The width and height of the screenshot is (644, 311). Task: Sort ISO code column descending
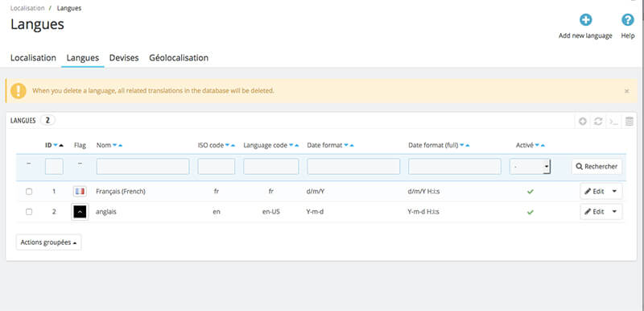(x=228, y=146)
